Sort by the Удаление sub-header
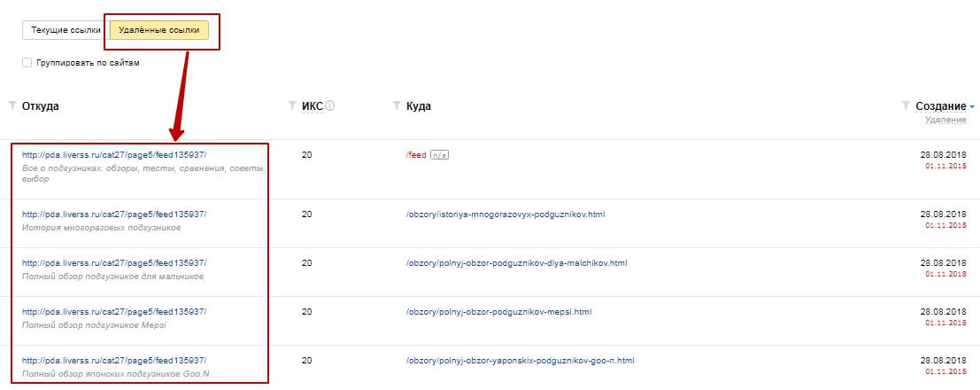 [x=945, y=120]
